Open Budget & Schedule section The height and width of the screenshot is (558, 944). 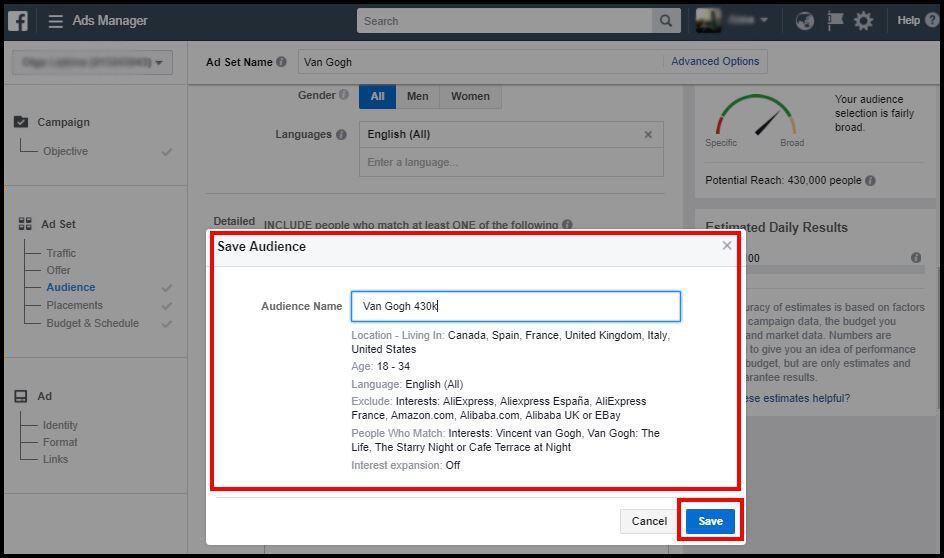click(93, 323)
